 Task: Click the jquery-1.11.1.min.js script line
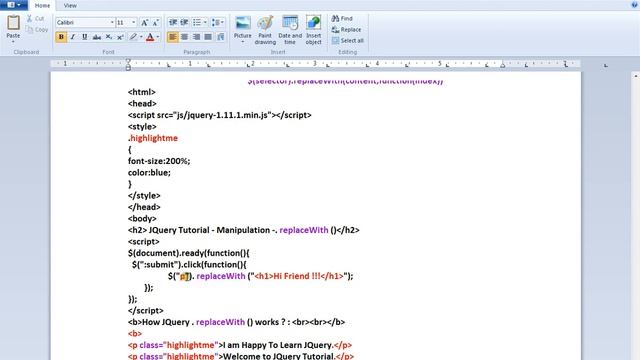click(220, 116)
